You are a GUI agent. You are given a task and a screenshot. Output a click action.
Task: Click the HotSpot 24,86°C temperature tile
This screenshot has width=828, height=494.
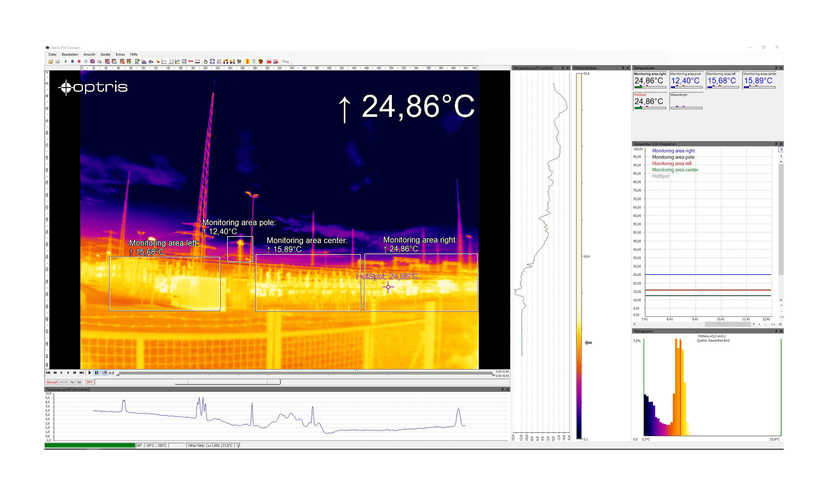coord(650,101)
